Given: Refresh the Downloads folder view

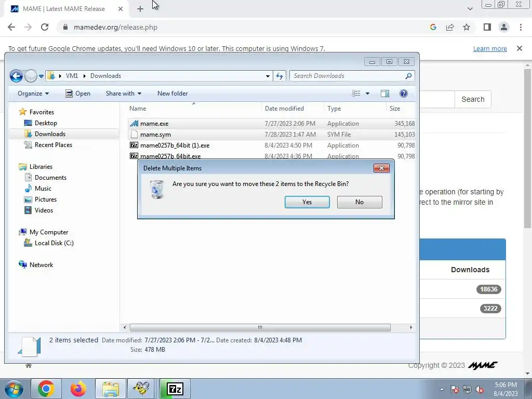Looking at the screenshot, I should (x=279, y=76).
